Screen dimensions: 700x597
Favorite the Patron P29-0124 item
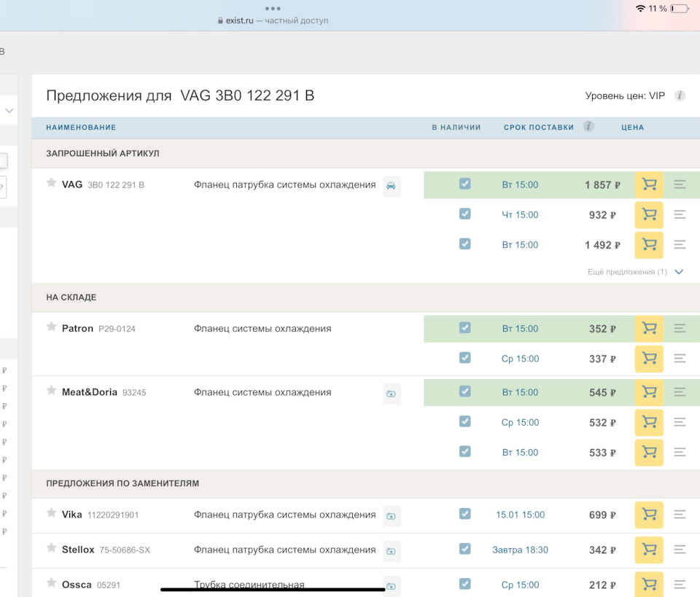(51, 327)
